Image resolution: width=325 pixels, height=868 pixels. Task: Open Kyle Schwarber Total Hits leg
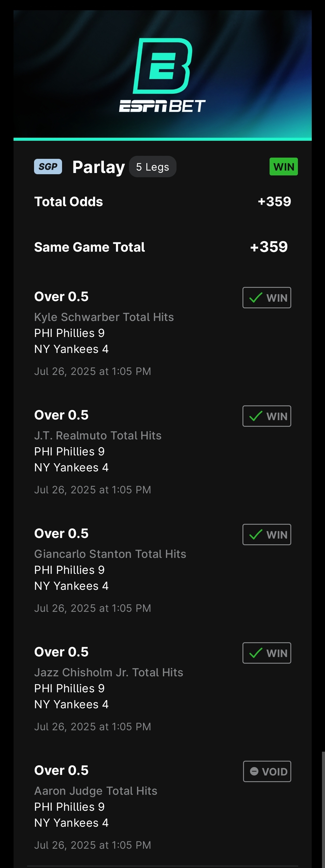click(104, 317)
